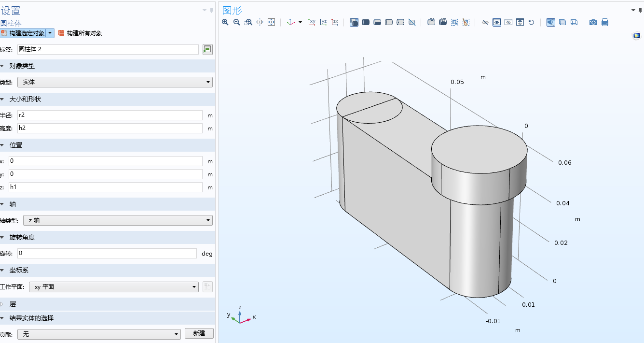Viewport: 644px width, 343px height.
Task: Take a snapshot with the camera icon
Action: point(593,22)
